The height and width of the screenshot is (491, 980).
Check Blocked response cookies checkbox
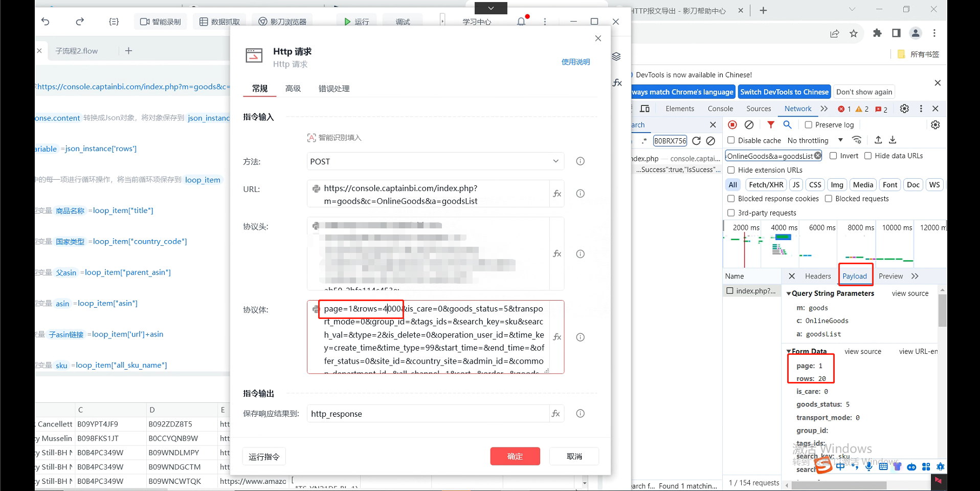(731, 199)
